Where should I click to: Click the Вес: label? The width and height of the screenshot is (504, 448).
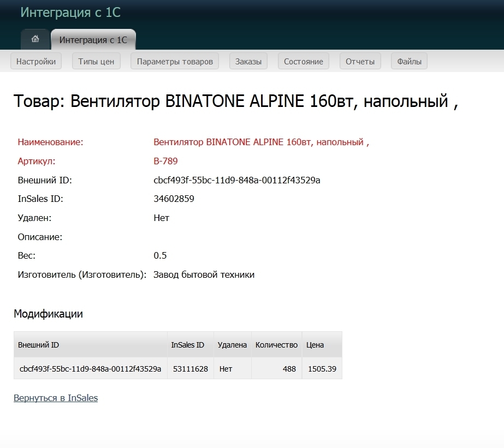[26, 255]
